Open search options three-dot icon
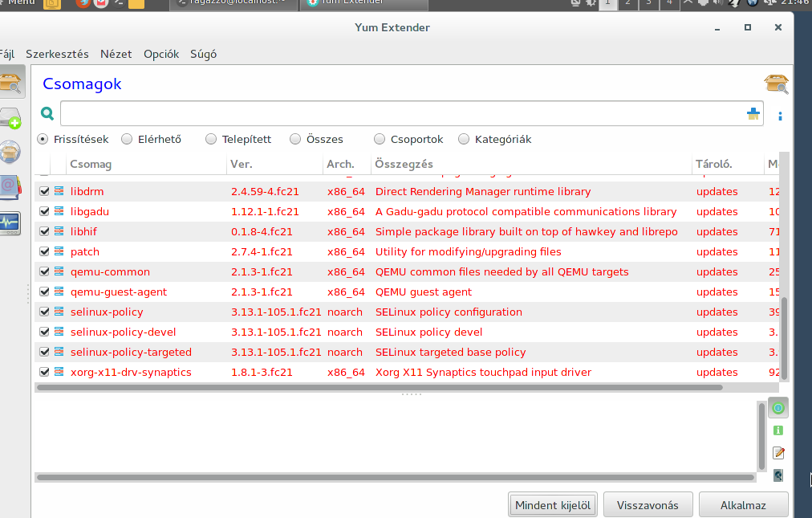812x518 pixels. [780, 116]
